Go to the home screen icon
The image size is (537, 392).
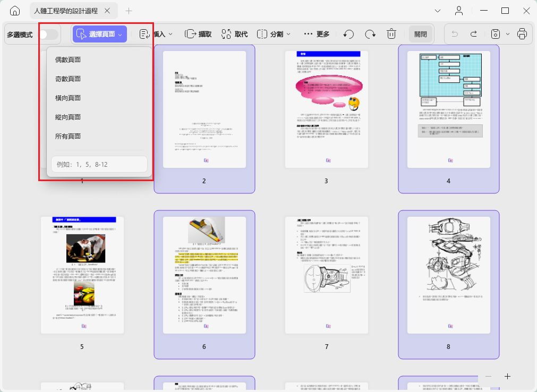15,11
